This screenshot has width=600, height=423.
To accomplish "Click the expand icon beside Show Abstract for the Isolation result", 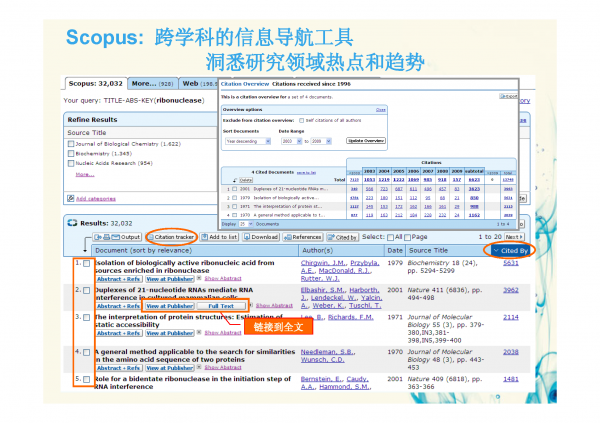I will point(199,278).
